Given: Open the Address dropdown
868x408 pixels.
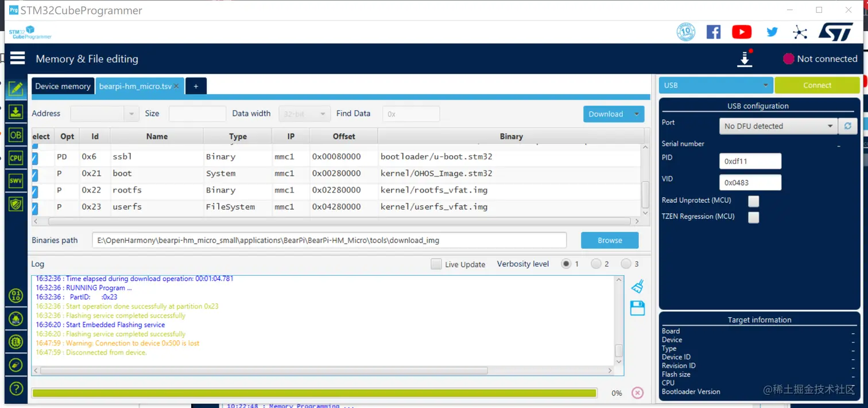Looking at the screenshot, I should coord(132,114).
